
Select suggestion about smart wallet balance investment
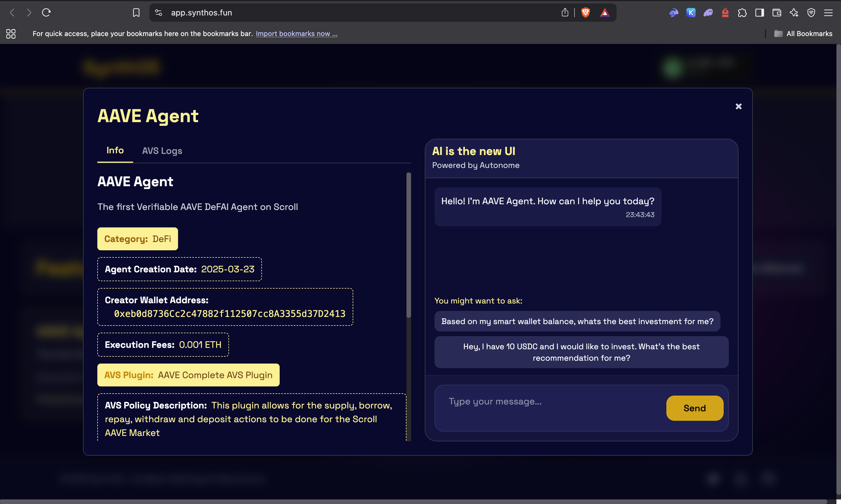coord(577,321)
